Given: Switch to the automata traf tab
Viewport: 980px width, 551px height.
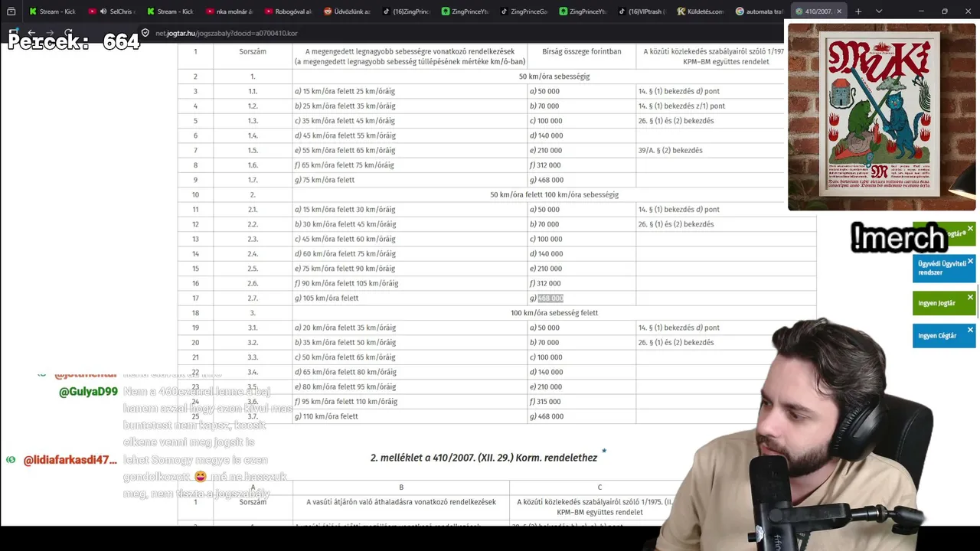Looking at the screenshot, I should [759, 11].
